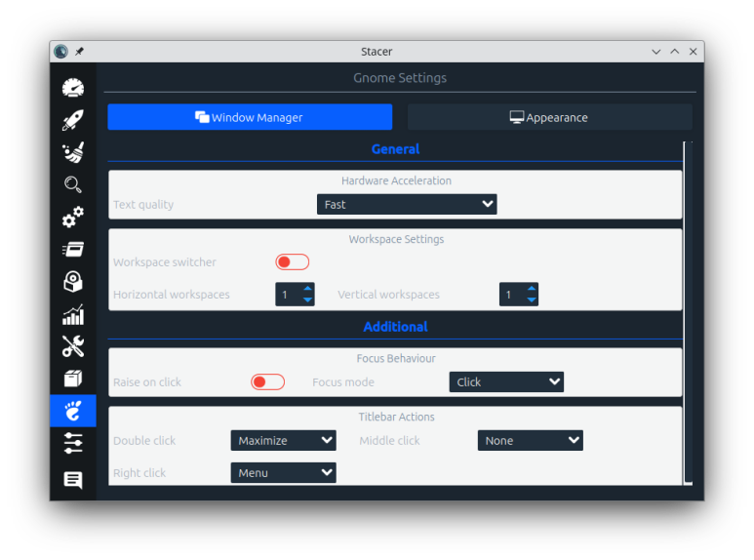
Task: Click the settings panel vertical scrollbar
Action: (x=688, y=313)
